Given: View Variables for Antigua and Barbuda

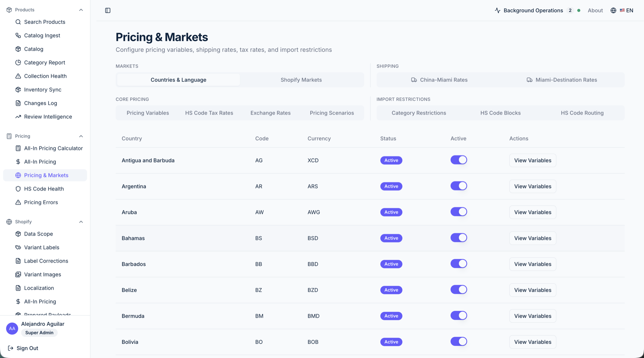Looking at the screenshot, I should 533,160.
